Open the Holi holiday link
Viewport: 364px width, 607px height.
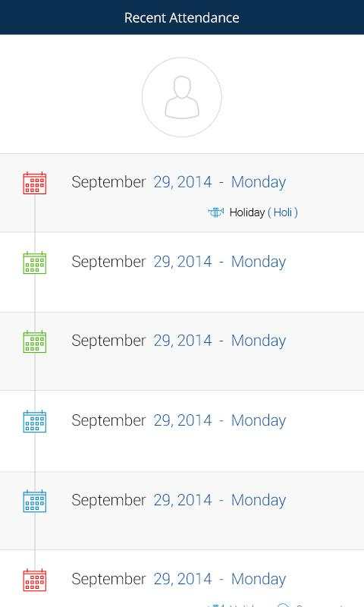point(283,212)
